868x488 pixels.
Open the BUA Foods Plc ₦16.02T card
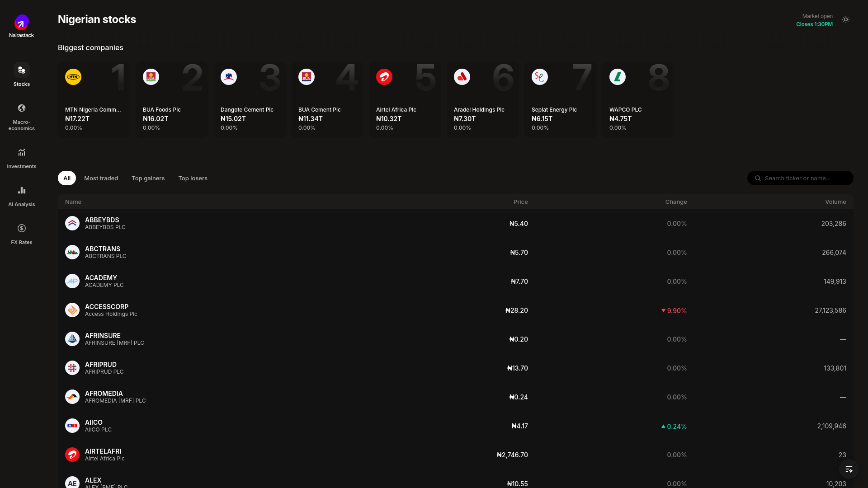(172, 100)
